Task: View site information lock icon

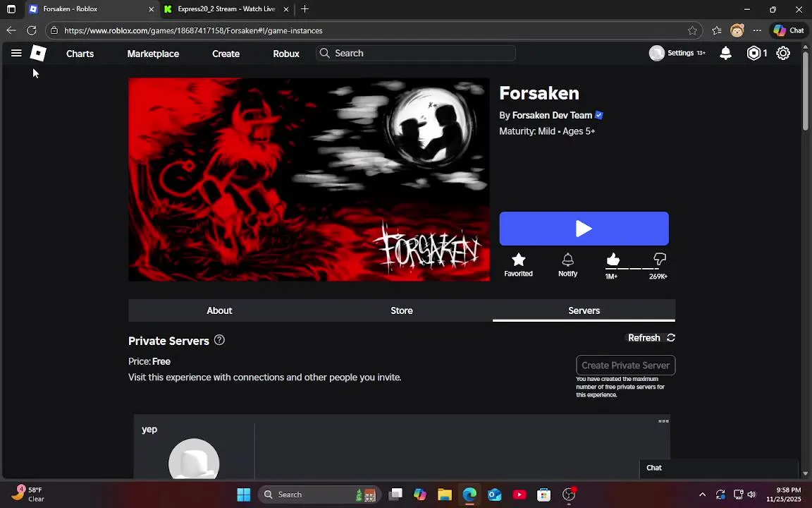Action: tap(54, 30)
